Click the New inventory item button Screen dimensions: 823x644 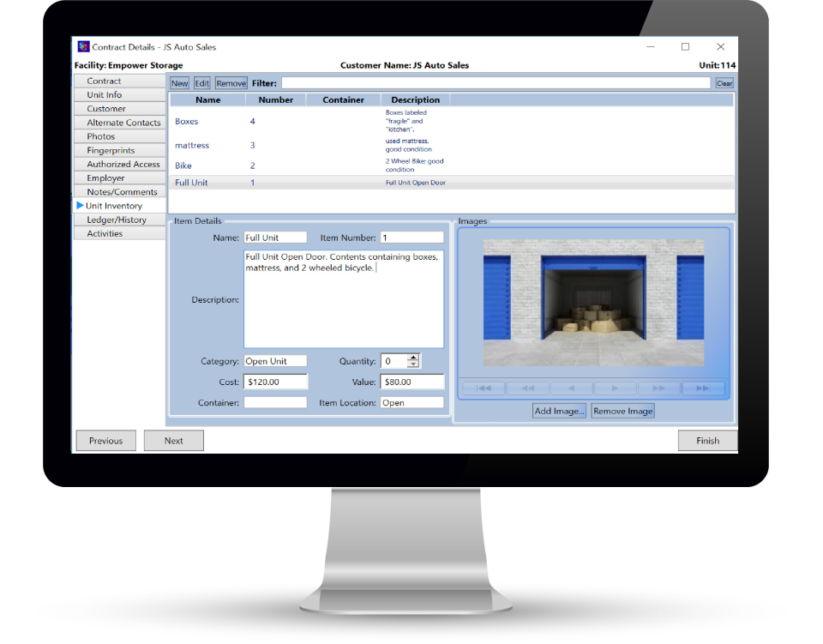coord(179,83)
